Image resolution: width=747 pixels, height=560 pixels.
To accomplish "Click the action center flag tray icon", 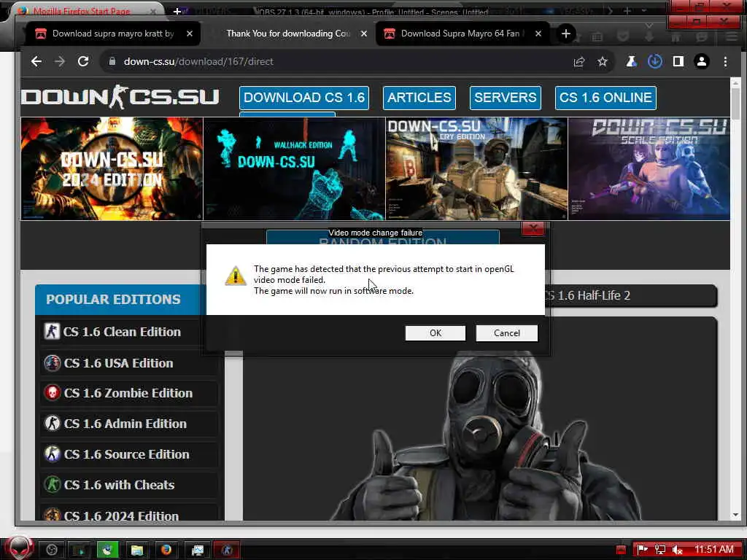I will (643, 550).
